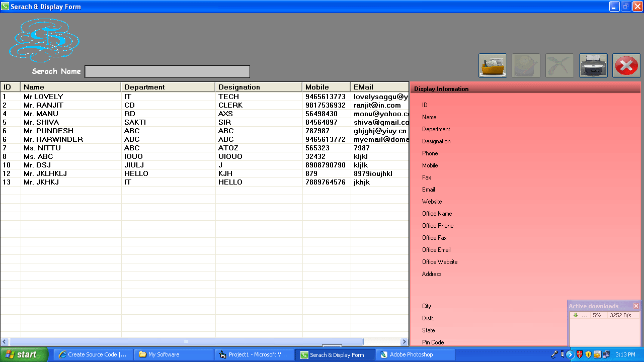The width and height of the screenshot is (644, 362).
Task: Open the red antivirus shield tray icon
Action: tap(580, 354)
